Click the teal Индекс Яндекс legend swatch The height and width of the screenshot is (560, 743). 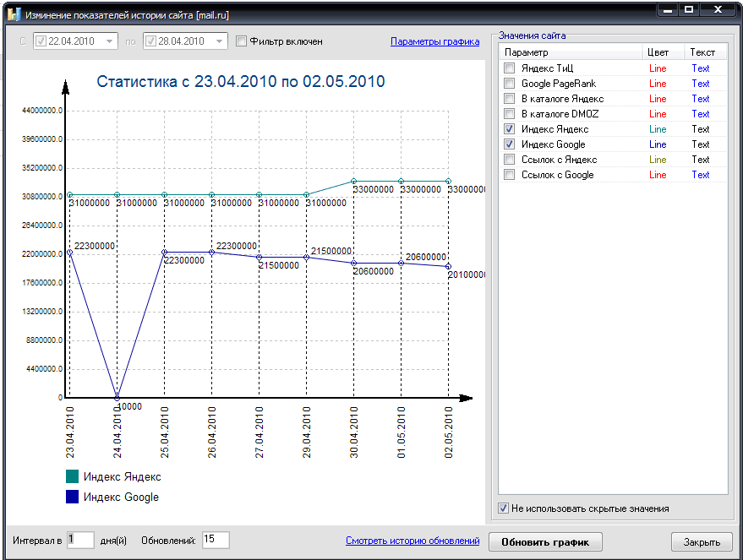(72, 476)
